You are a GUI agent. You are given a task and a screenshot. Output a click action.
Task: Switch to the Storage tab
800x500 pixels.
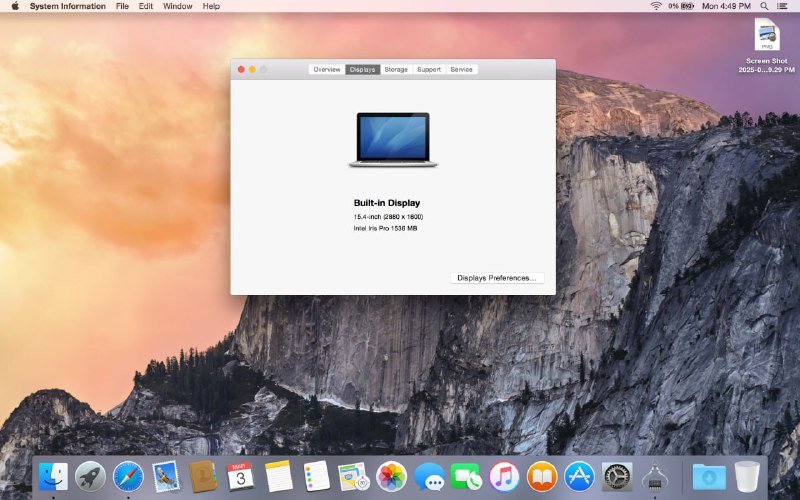click(x=396, y=69)
